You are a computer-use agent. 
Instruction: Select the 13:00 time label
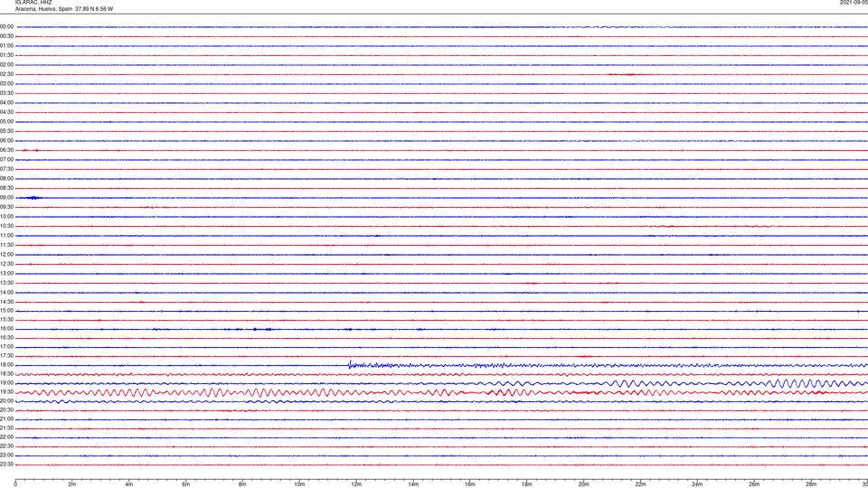coord(6,273)
